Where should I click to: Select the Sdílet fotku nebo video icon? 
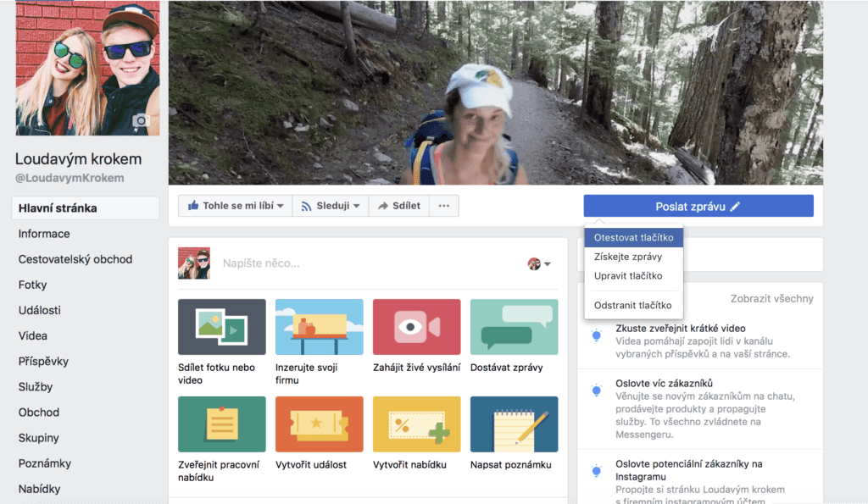[220, 328]
